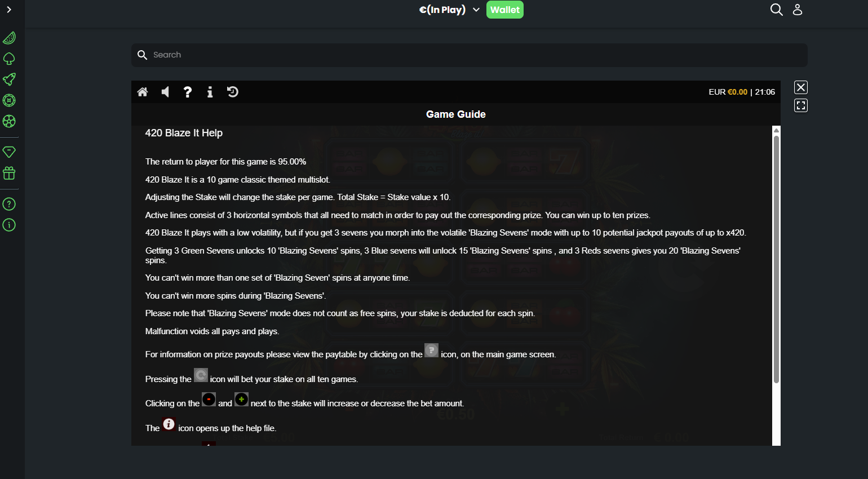The width and height of the screenshot is (868, 479).
Task: Open the diamond VIP sidebar icon
Action: [x=9, y=152]
